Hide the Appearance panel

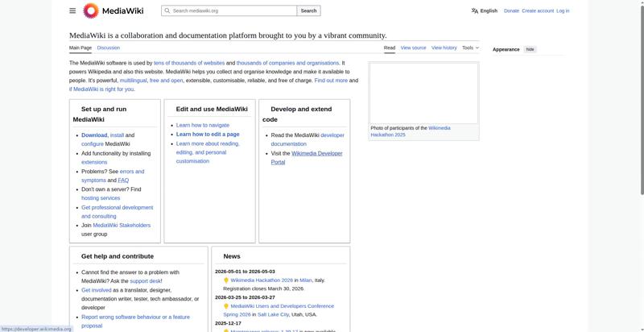pyautogui.click(x=530, y=49)
